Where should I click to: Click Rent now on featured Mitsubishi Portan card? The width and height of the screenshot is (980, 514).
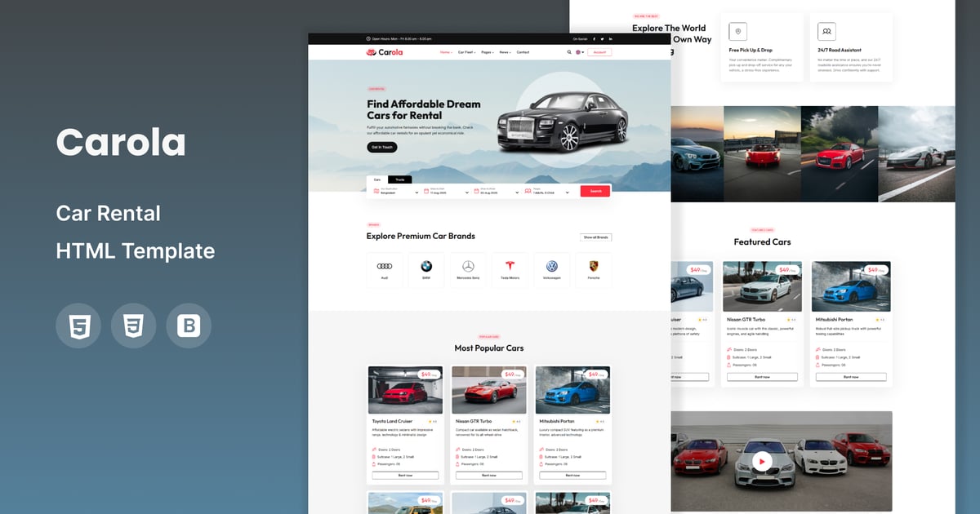click(x=851, y=377)
